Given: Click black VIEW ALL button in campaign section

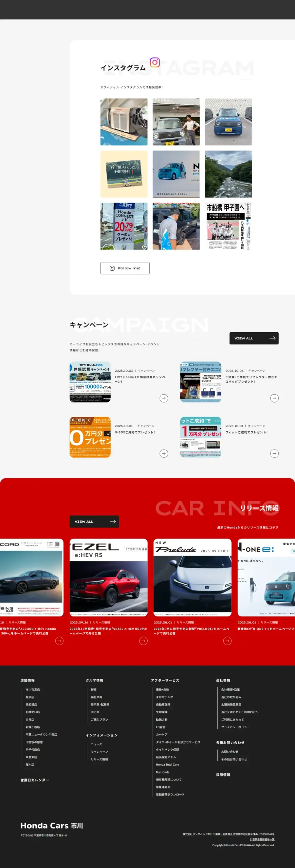Looking at the screenshot, I should [254, 338].
